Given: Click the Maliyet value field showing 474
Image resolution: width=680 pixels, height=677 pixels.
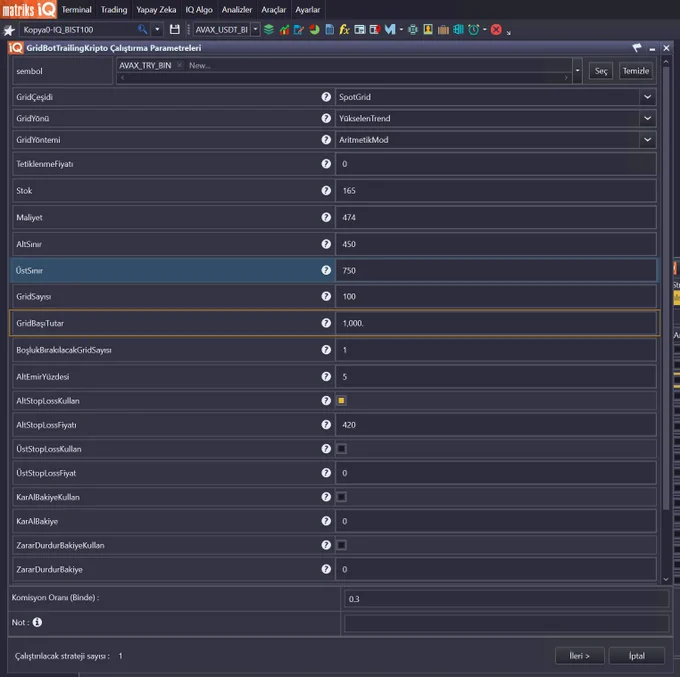Looking at the screenshot, I should pos(496,217).
